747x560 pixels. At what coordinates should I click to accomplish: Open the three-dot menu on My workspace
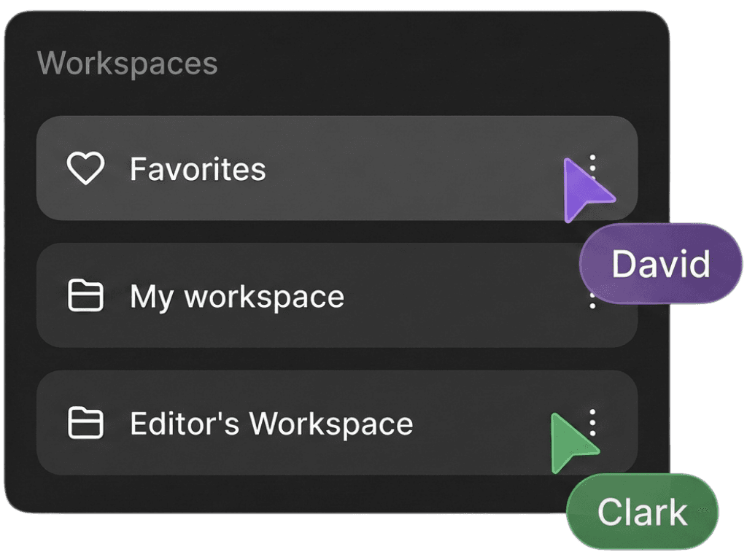point(591,296)
